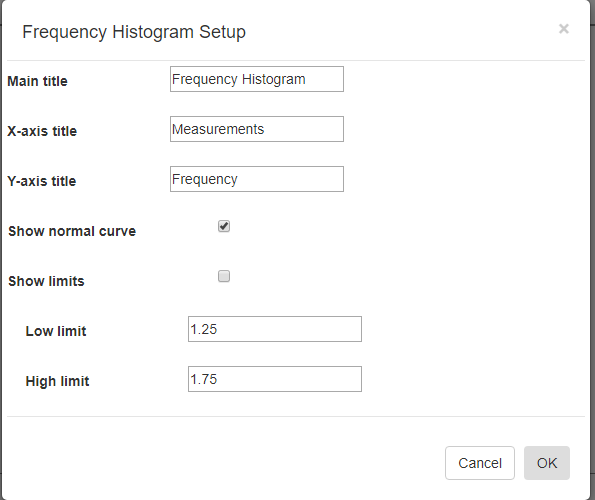Select the Y-axis title field with Frequency
595x500 pixels.
pos(257,179)
